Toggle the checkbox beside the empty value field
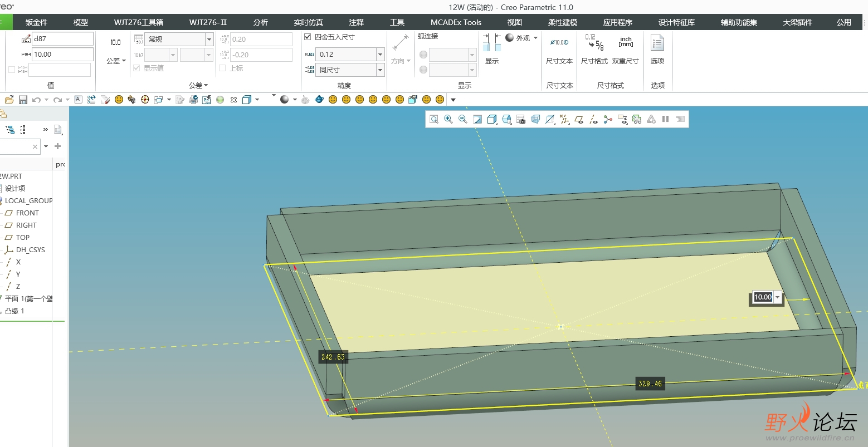Screen dimensions: 868x447 click(x=12, y=70)
